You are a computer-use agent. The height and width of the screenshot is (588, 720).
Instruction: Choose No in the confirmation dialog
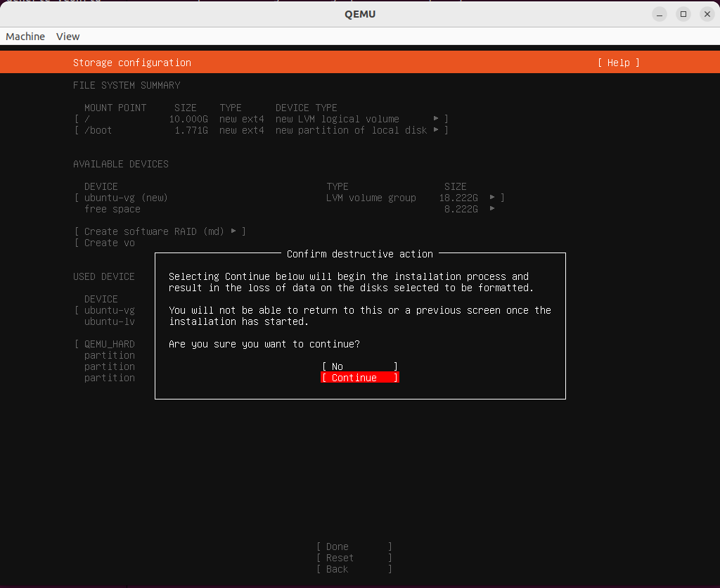[359, 366]
